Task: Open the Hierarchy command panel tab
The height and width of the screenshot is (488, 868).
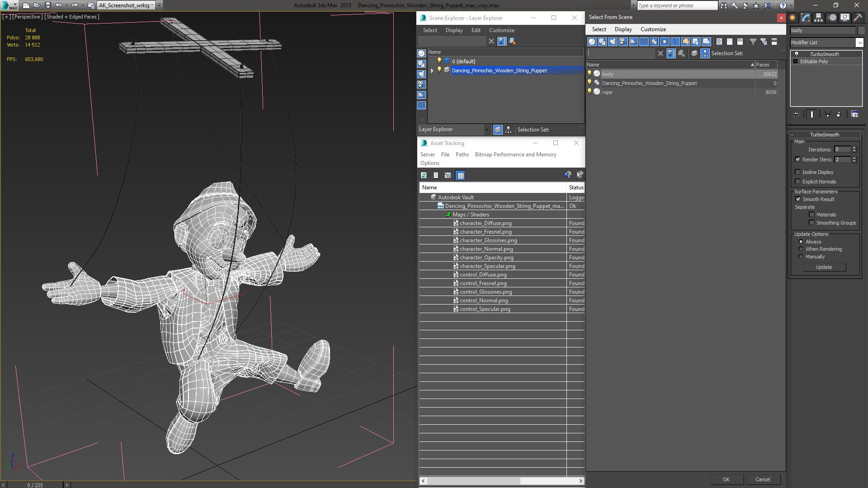Action: pos(818,18)
